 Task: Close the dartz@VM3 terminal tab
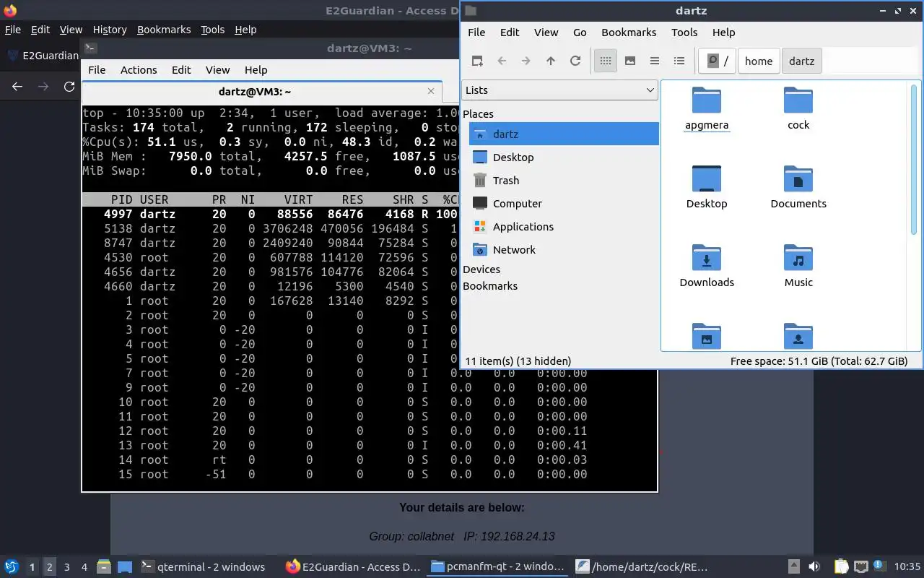pos(431,91)
